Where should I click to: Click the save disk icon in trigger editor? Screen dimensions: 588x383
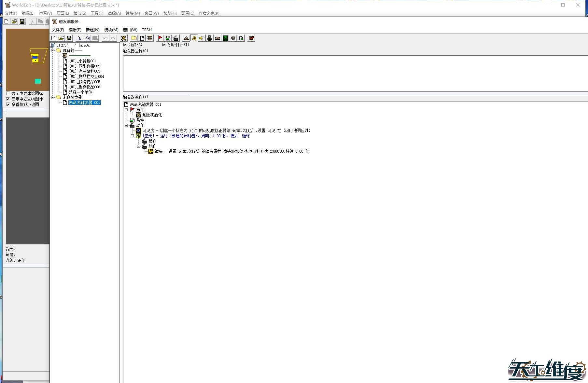[69, 38]
